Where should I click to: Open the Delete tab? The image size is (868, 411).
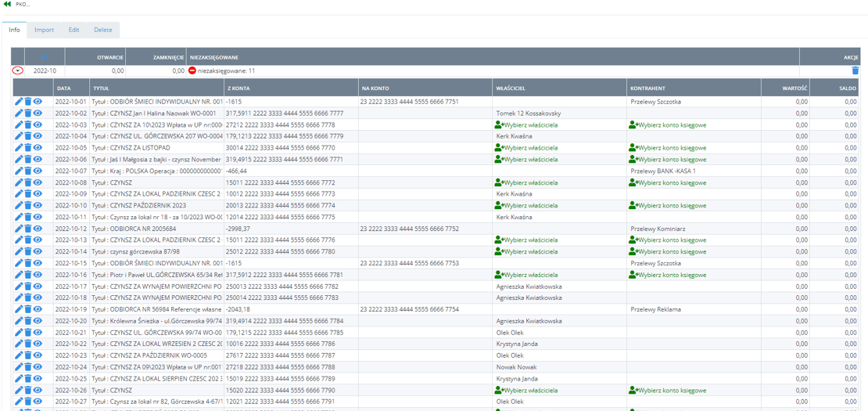click(102, 30)
